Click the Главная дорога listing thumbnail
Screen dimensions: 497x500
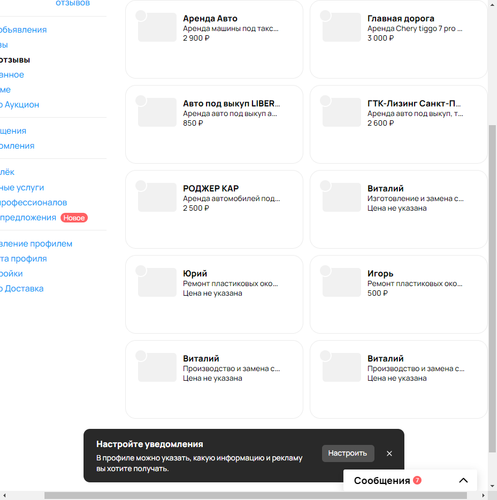click(342, 27)
